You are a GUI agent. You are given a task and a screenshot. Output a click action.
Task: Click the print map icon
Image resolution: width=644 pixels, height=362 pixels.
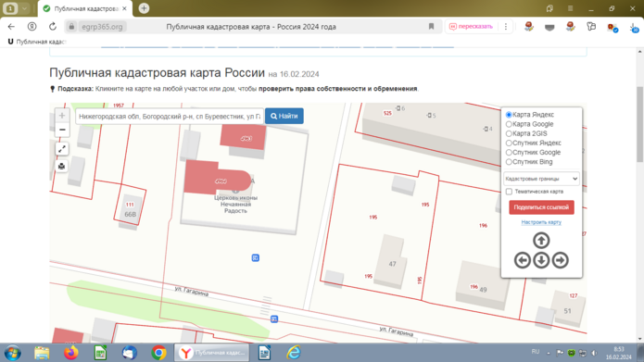coord(61,167)
